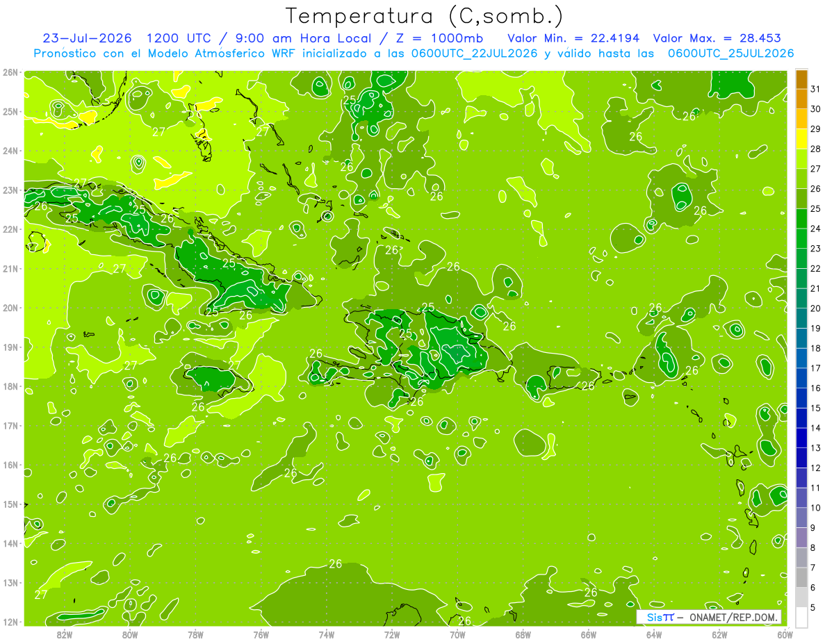
Task: Click the "23" label on color scale
Action: 816,249
